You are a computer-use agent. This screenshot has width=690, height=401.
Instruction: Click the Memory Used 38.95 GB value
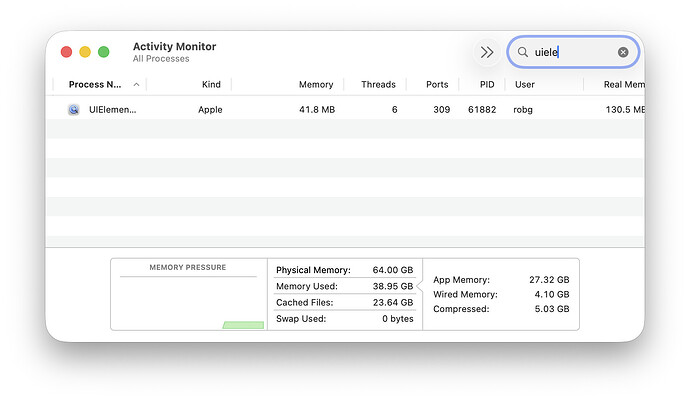393,286
